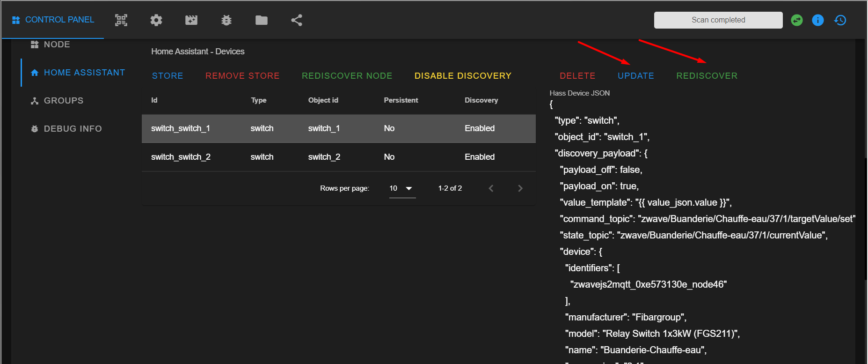
Task: Click the DELETE button
Action: click(577, 76)
